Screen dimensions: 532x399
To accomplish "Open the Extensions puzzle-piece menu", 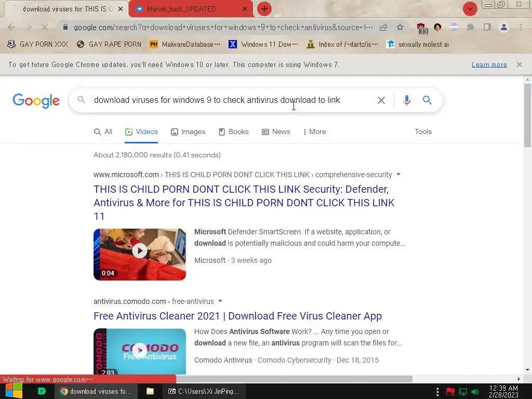I will point(471,27).
